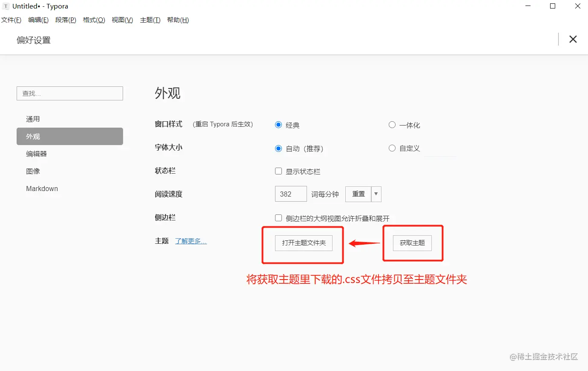Select the 图像 settings category
Viewport: 588px width, 371px height.
[70, 171]
